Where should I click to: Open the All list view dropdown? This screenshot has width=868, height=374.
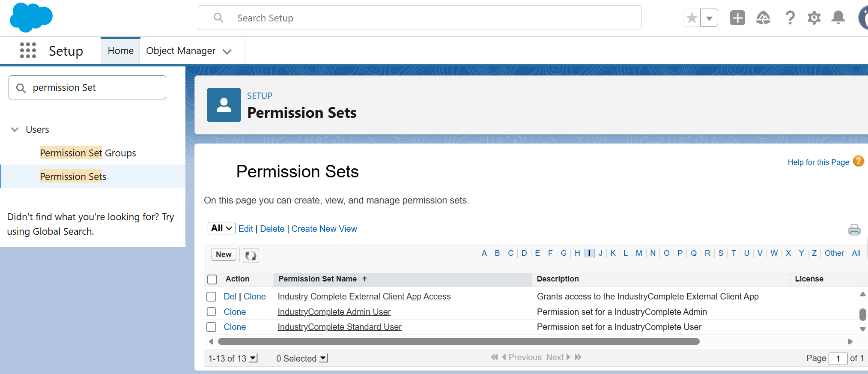pos(221,228)
